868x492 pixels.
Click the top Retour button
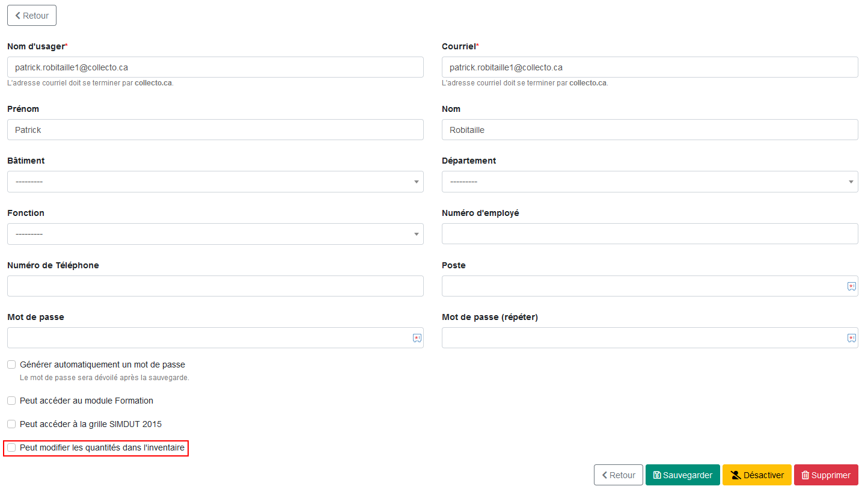point(32,16)
